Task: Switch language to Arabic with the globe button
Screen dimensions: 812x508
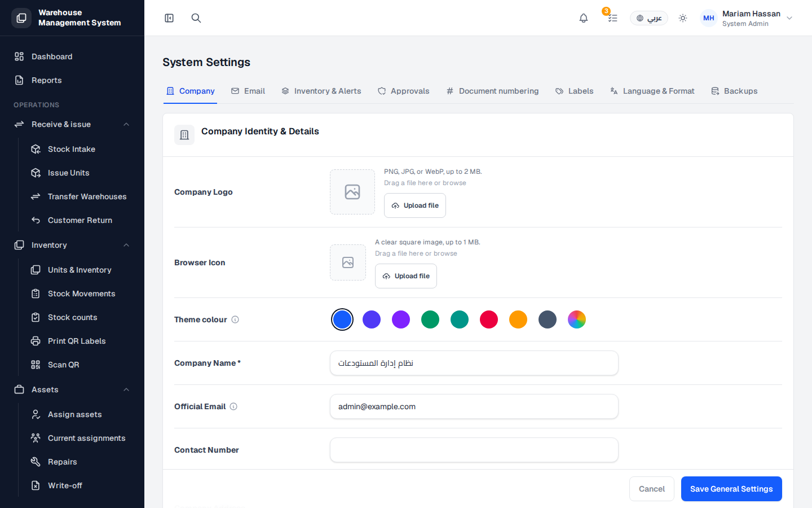Action: point(649,18)
